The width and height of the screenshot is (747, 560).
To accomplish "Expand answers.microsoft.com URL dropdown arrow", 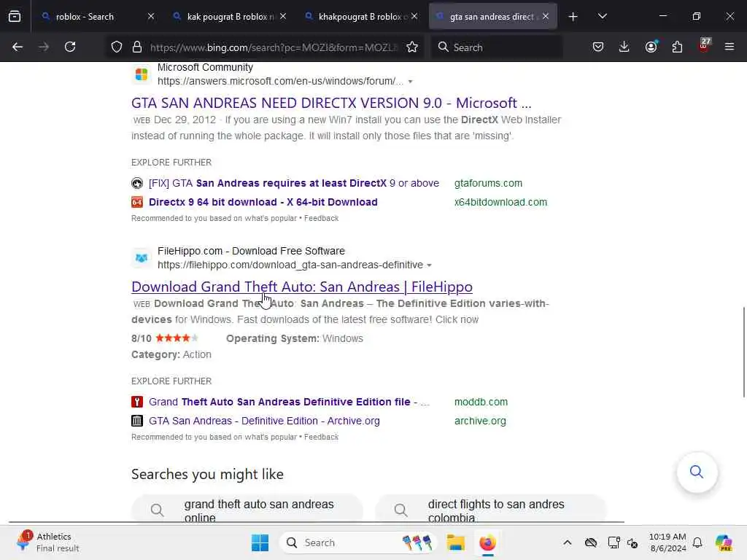I will 410,82.
